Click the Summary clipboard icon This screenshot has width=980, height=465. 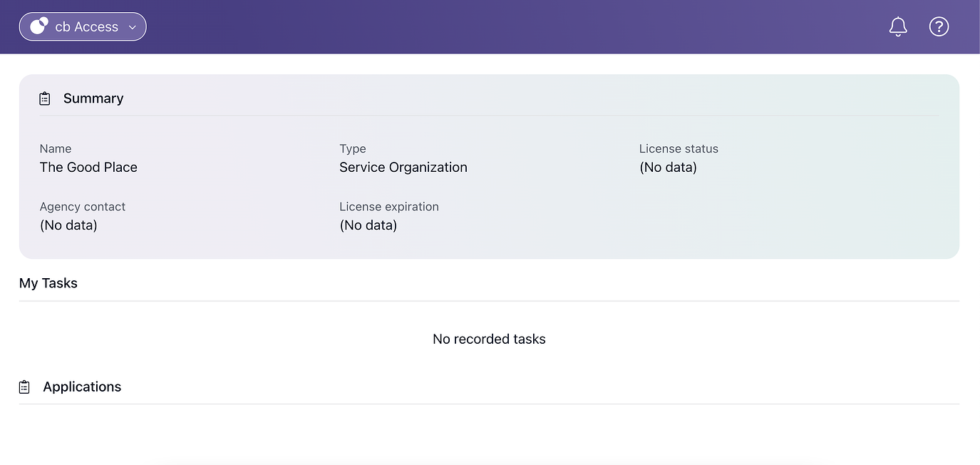coord(45,98)
